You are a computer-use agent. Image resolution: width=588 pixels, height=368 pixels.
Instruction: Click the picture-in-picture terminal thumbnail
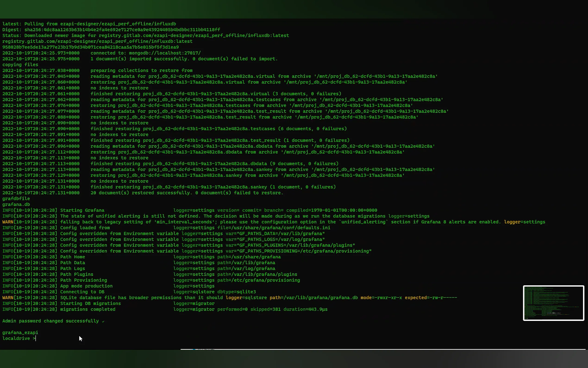[553, 303]
